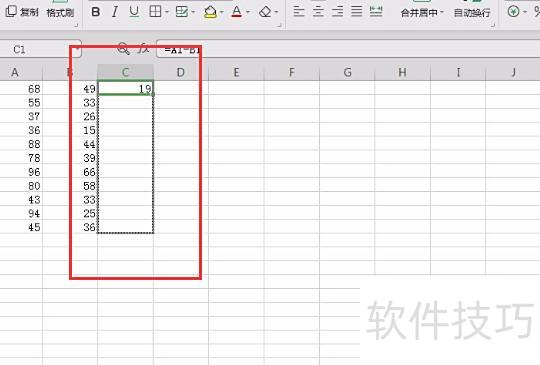Open fill color dropdown arrow

222,13
